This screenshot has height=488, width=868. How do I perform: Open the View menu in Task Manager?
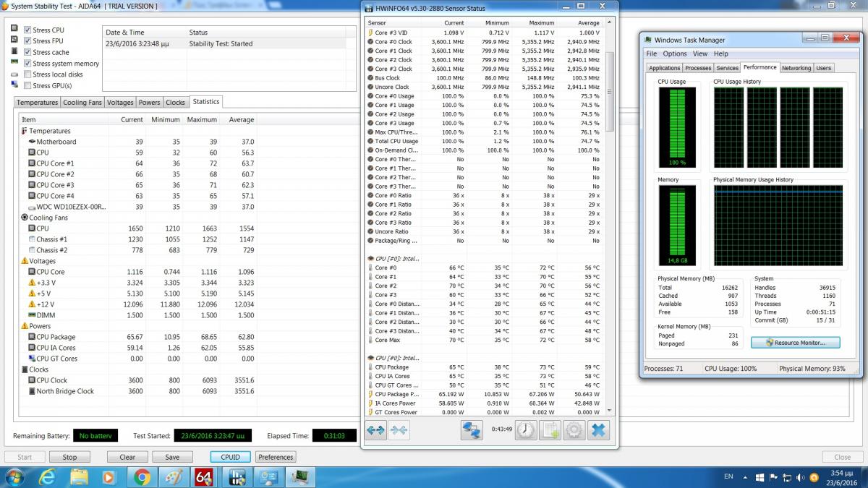700,53
